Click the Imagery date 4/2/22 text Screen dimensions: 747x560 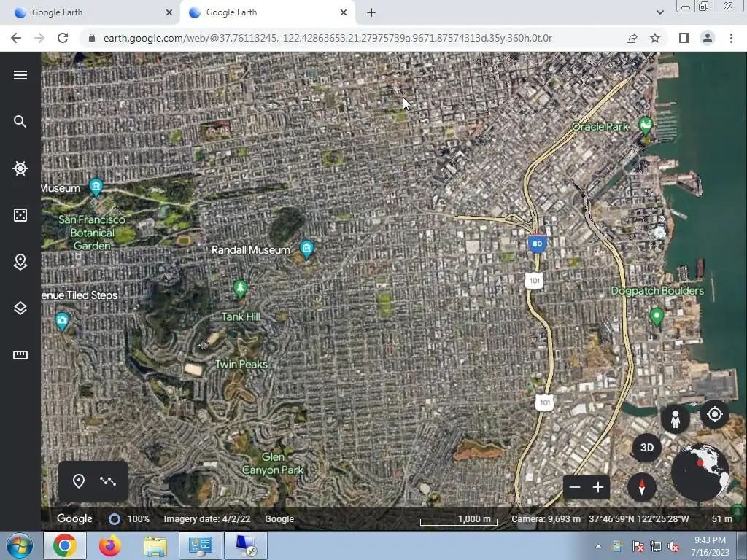tap(206, 519)
